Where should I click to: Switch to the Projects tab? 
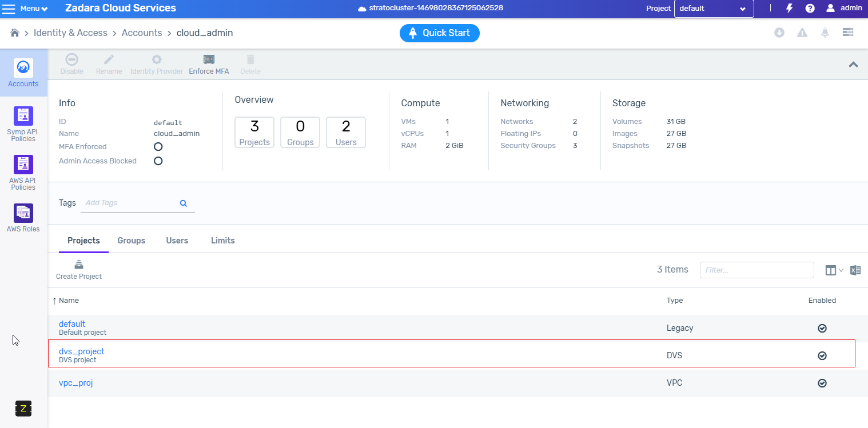[x=83, y=241]
